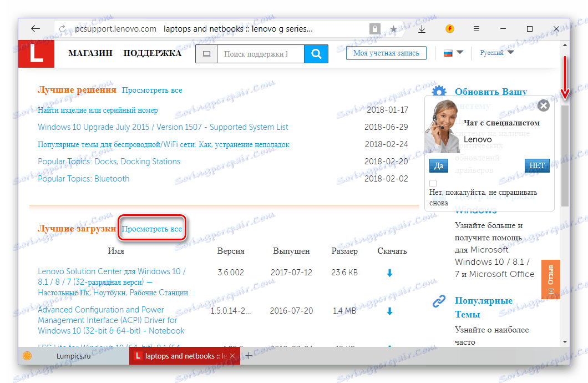Click the release date 2016-07-20
Screen dimensions: 588x383
(x=291, y=311)
